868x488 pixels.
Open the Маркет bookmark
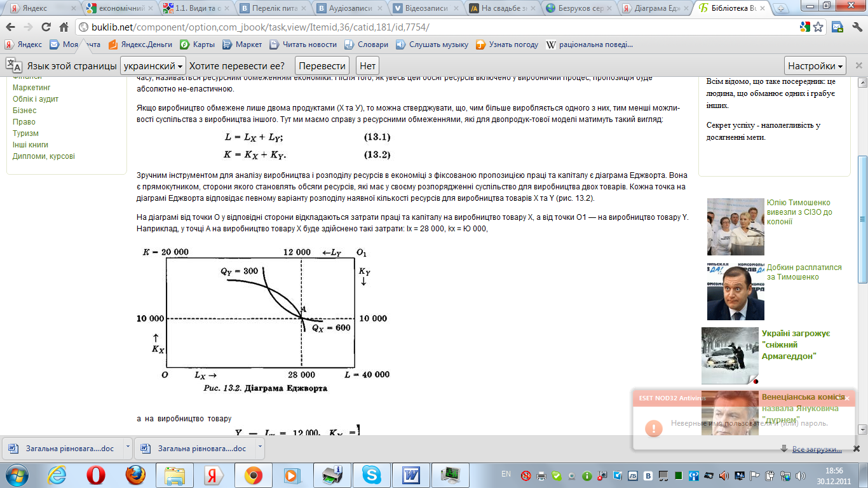click(x=242, y=44)
